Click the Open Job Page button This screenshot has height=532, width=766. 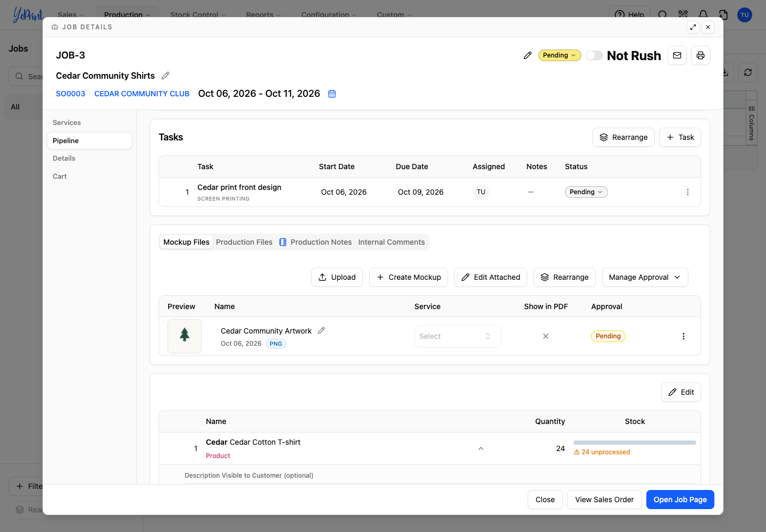[x=680, y=500]
